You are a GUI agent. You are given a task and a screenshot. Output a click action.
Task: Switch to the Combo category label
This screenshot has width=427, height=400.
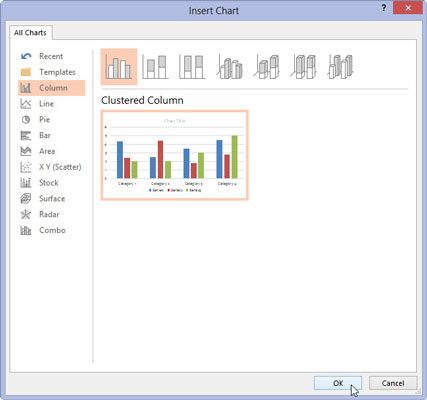point(52,230)
